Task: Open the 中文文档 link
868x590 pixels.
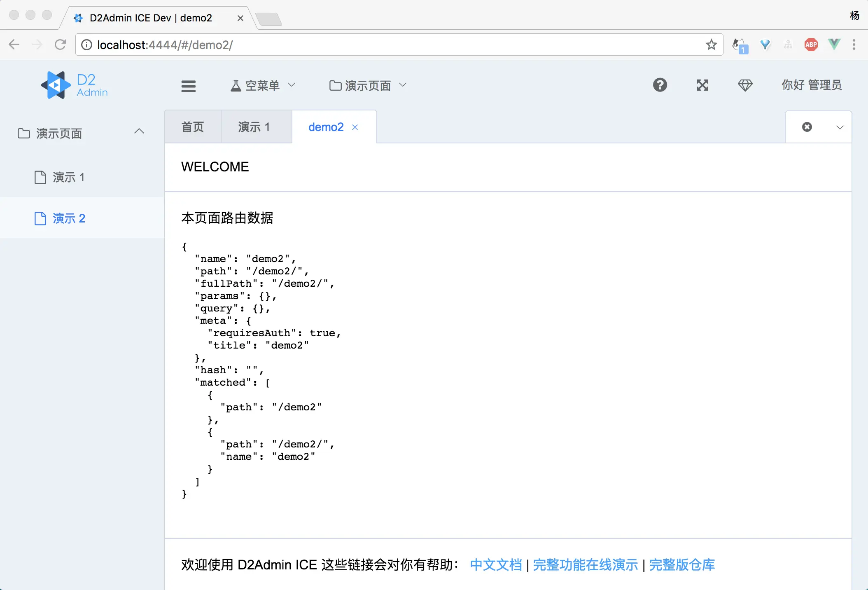Action: coord(496,564)
